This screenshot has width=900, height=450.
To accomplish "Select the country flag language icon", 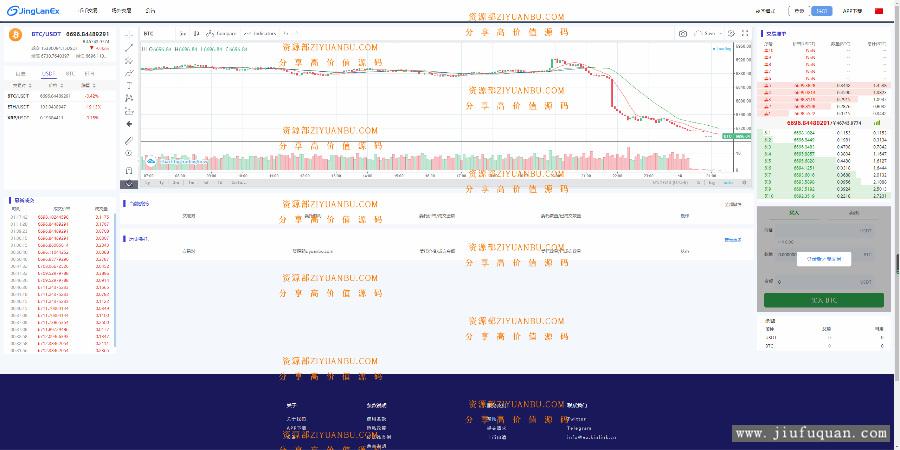I will 878,11.
